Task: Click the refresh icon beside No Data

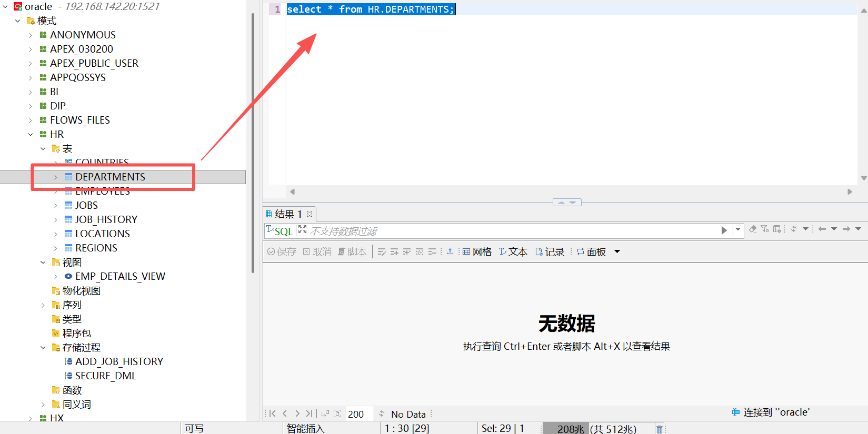Action: pyautogui.click(x=382, y=414)
